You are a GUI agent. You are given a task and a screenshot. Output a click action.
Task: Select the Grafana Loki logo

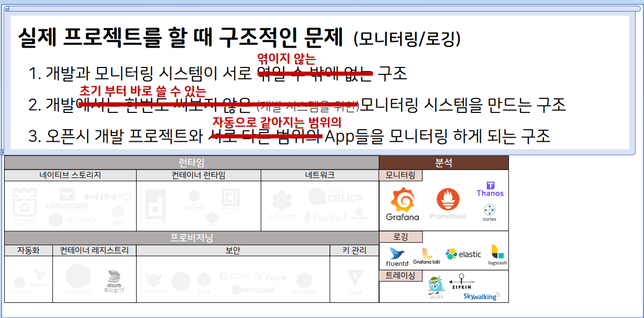[x=426, y=256]
